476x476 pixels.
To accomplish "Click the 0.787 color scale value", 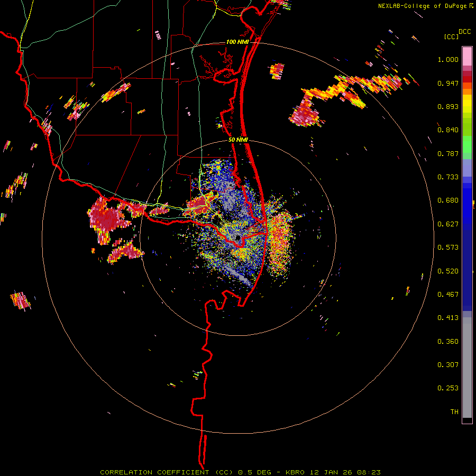I will click(448, 153).
